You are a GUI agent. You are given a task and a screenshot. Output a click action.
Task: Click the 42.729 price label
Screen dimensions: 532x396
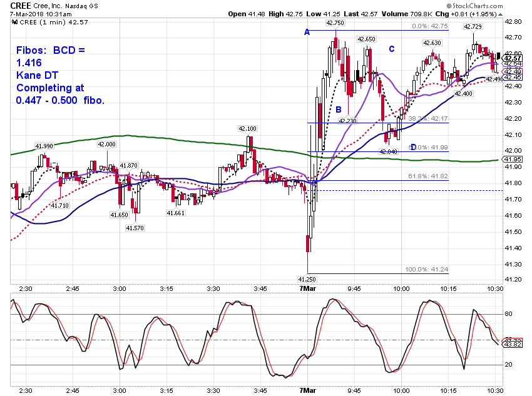click(473, 27)
